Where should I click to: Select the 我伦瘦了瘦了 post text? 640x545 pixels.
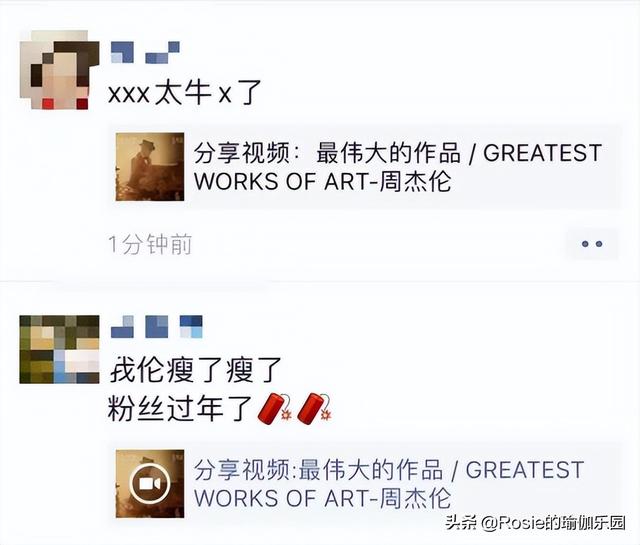click(x=196, y=369)
